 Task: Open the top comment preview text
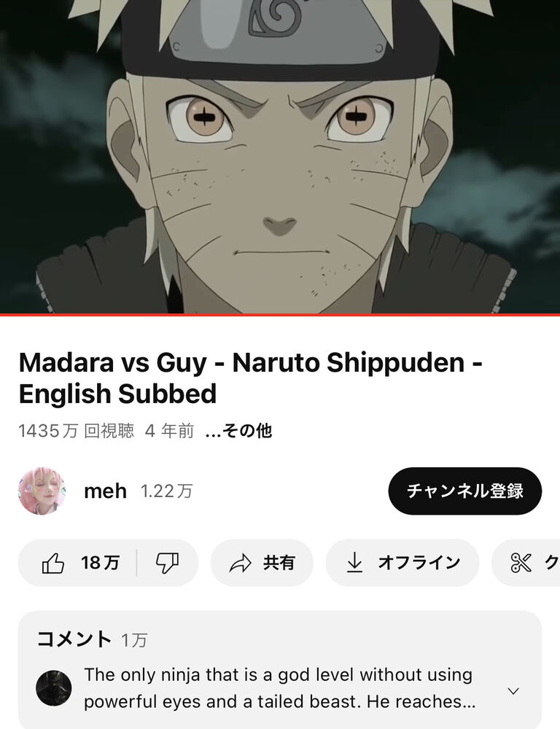point(278,688)
